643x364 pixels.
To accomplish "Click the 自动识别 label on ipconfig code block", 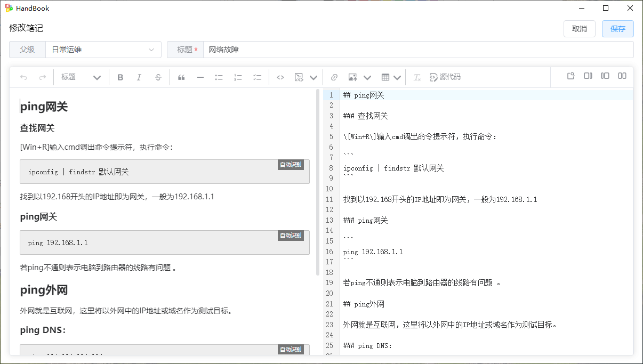I will [x=291, y=165].
